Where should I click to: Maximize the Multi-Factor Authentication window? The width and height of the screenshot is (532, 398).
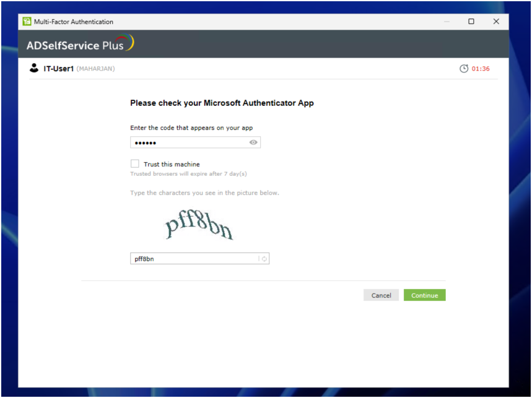tap(471, 22)
